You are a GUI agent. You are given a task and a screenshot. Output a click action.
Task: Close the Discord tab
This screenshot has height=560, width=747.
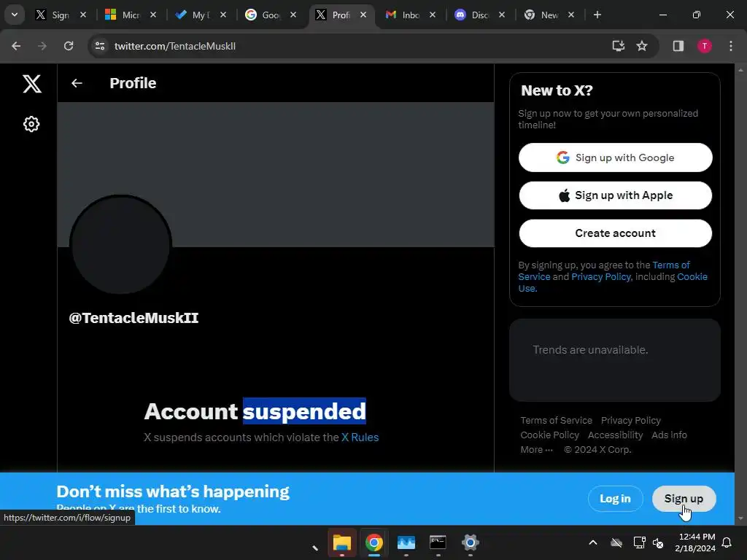502,15
